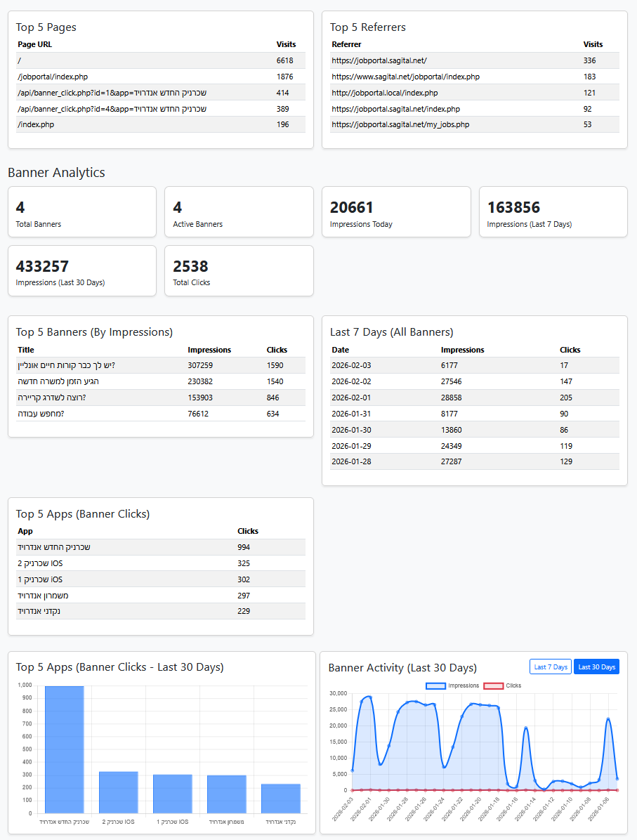637x840 pixels.
Task: Click the App column header
Action: (25, 531)
